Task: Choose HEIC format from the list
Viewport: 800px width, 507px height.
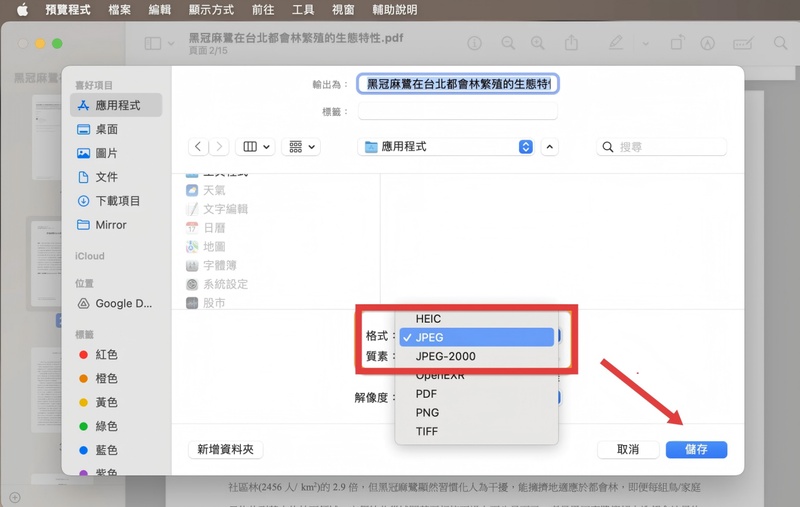Action: [x=428, y=319]
